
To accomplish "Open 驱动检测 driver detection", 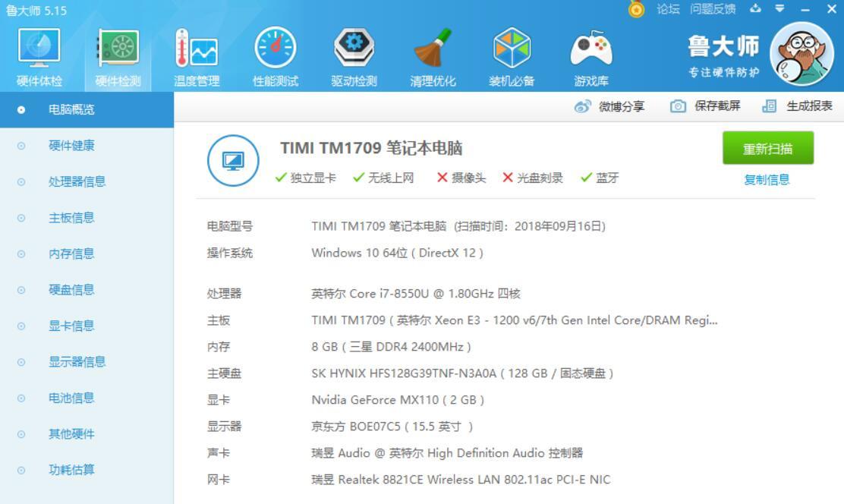I will (x=354, y=58).
